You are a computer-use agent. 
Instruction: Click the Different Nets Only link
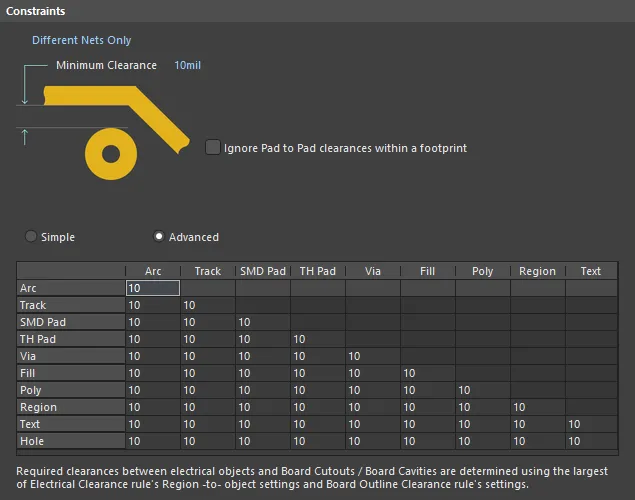click(81, 40)
